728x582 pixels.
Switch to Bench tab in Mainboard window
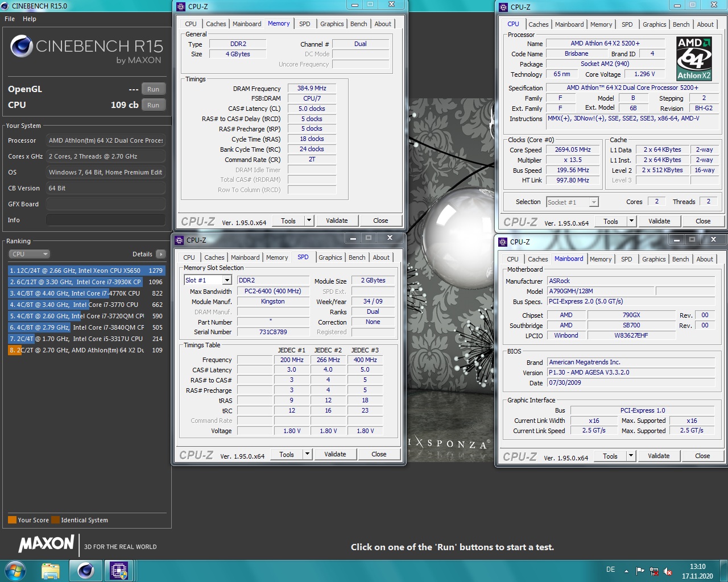pos(680,259)
